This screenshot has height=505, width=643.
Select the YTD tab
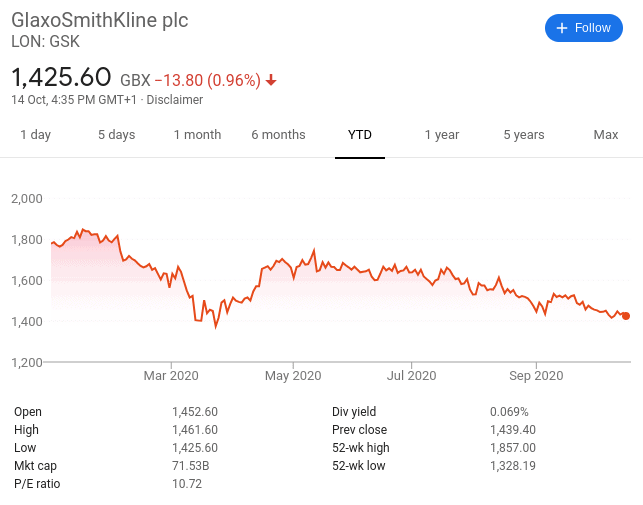click(x=360, y=135)
